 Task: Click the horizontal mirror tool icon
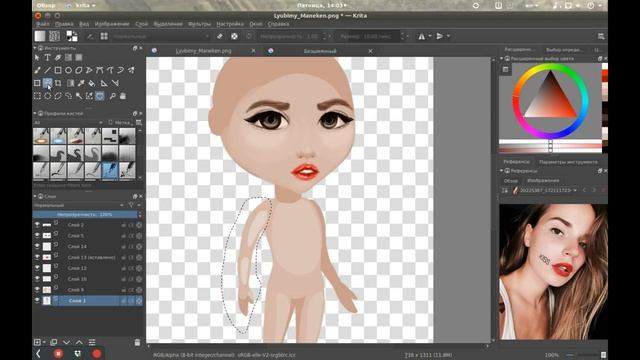[421, 36]
